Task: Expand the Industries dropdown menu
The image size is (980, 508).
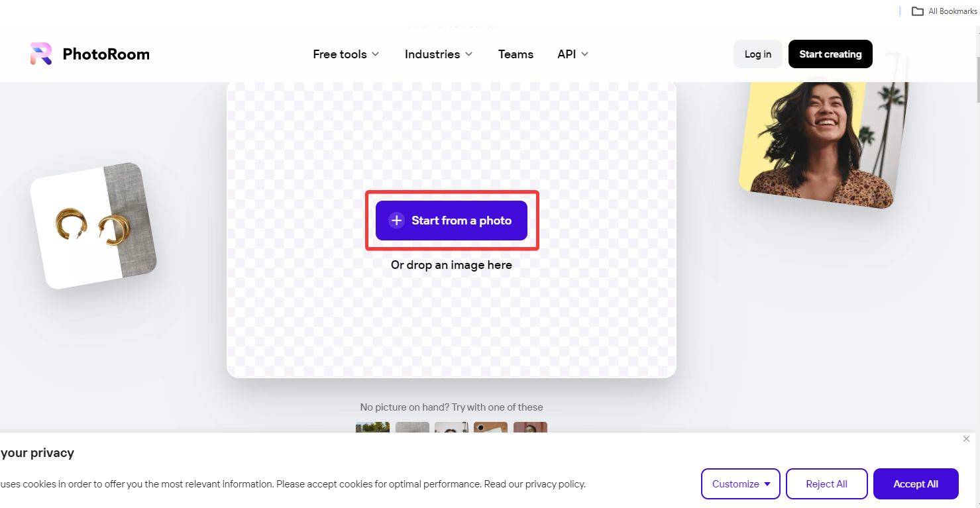Action: click(439, 54)
